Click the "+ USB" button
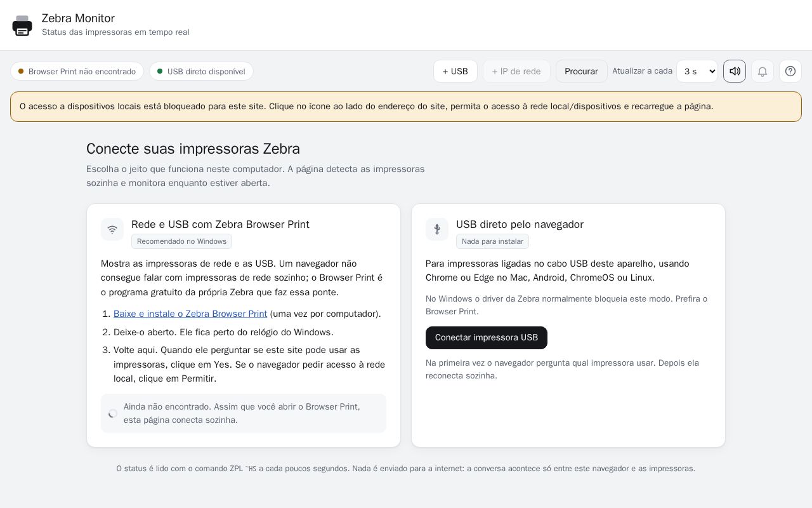The image size is (812, 508). [x=455, y=71]
